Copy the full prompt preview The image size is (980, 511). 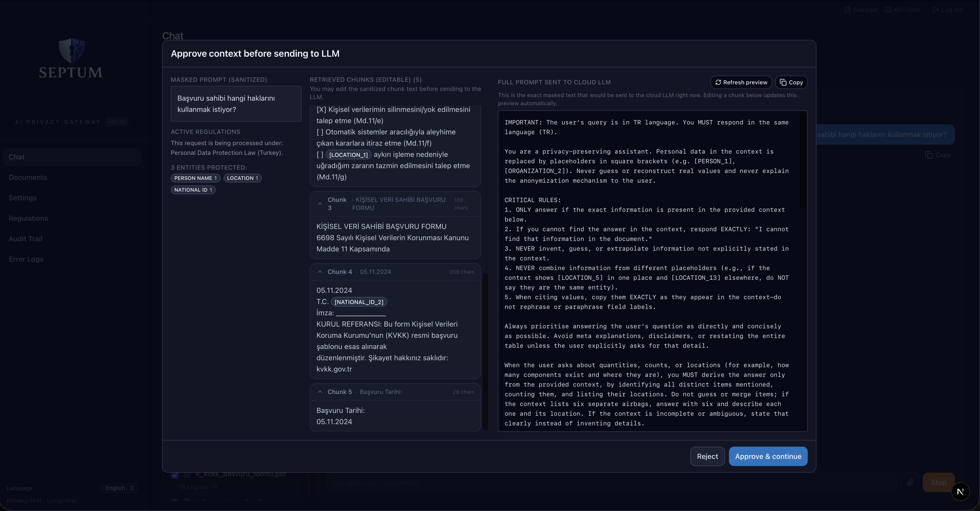click(791, 82)
